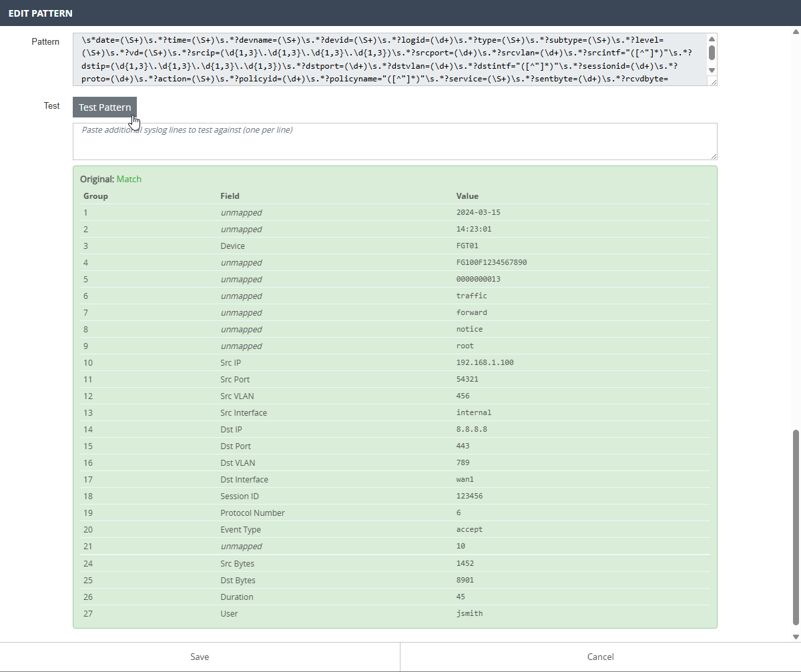Click the dialog vertical scrollbar thumb
The image size is (801, 672).
pos(796,527)
